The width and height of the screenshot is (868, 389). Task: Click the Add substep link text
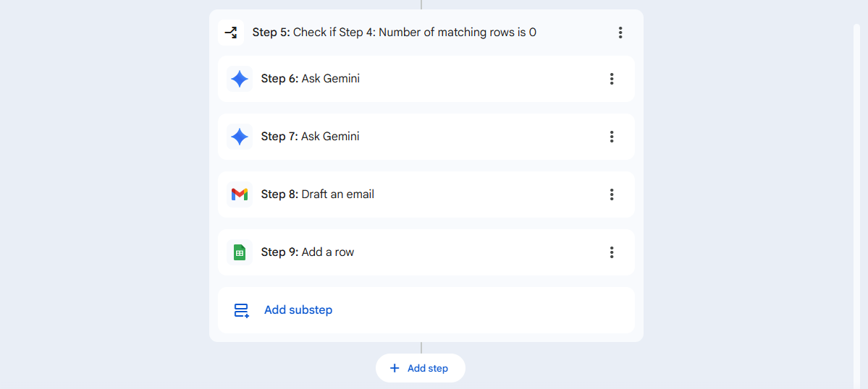298,310
